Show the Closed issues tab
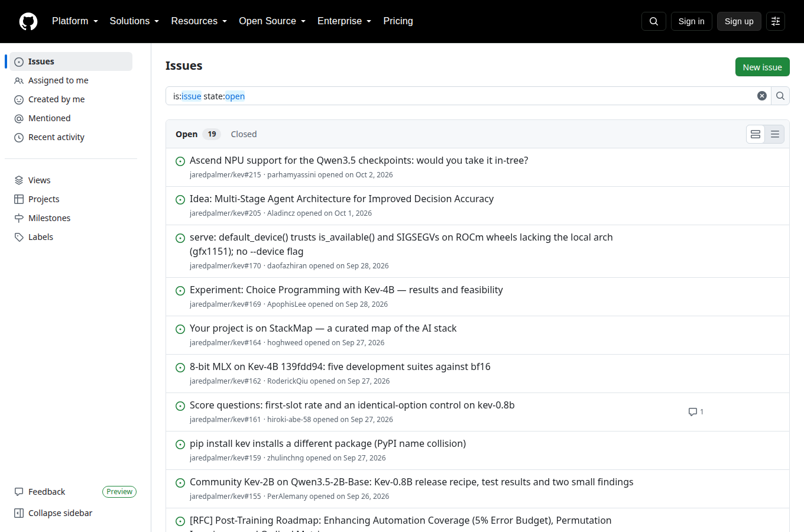804x532 pixels. pos(244,134)
